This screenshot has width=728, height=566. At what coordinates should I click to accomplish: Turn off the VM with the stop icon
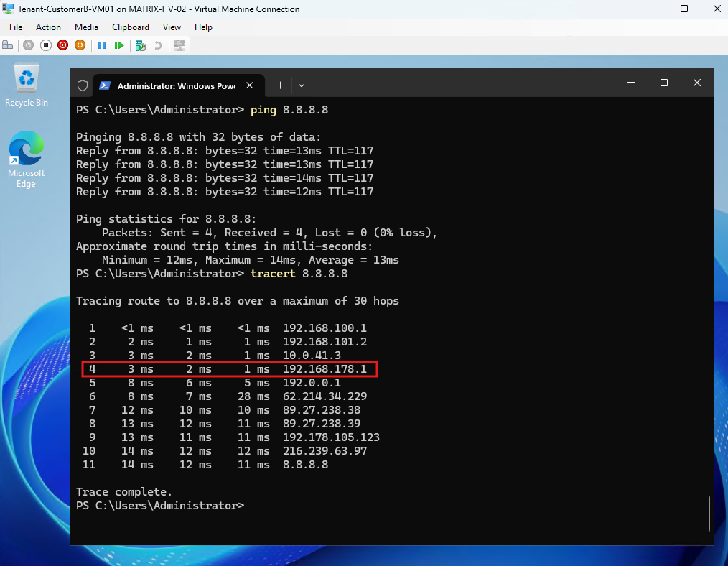point(45,45)
